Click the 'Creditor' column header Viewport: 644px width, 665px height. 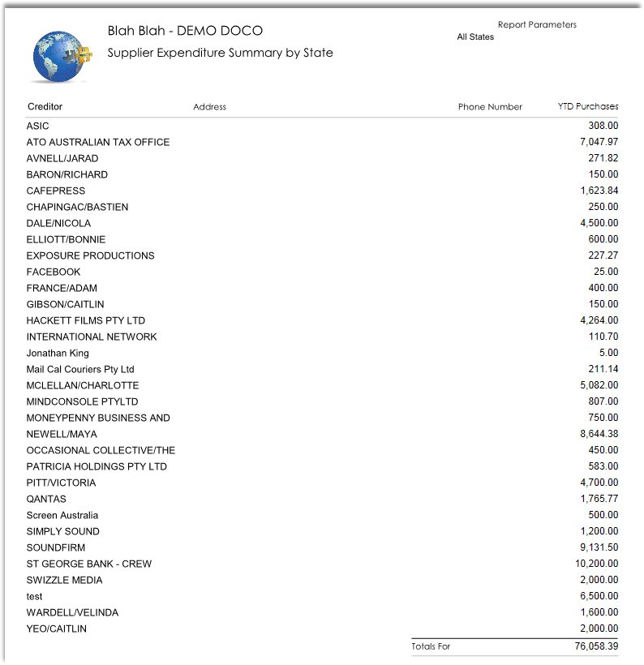pos(45,106)
